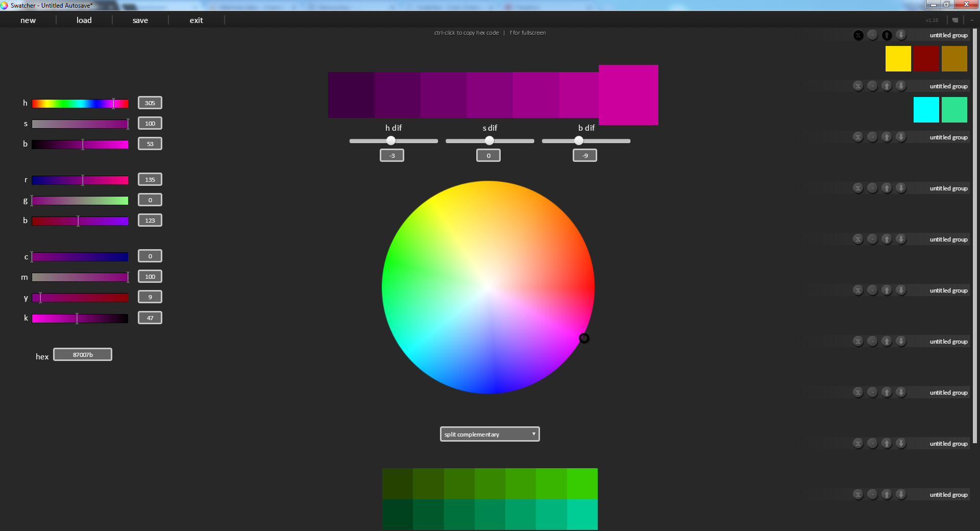This screenshot has width=980, height=531.
Task: Pick a color on the color wheel
Action: click(489, 288)
